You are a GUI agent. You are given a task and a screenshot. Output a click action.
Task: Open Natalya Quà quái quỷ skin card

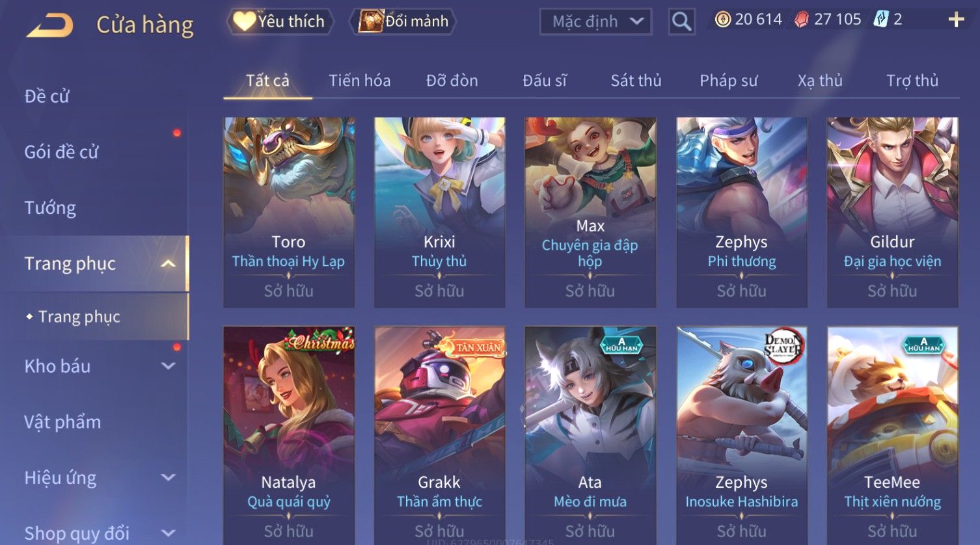(x=289, y=436)
